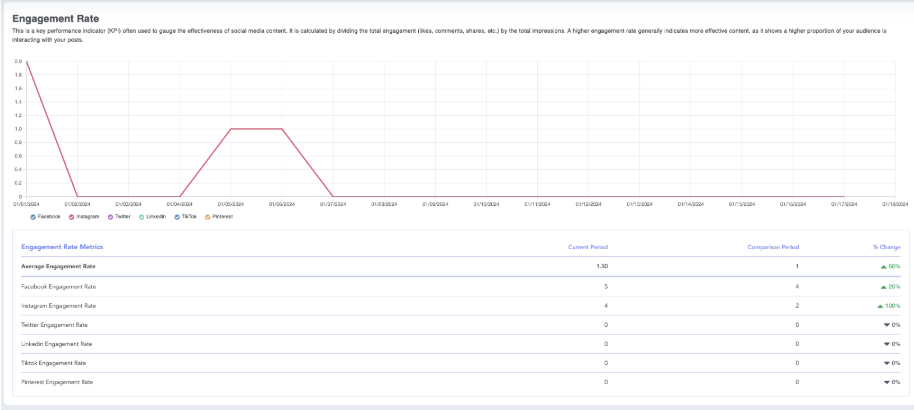Screen dimensions: 914x410
Task: Click the down arrow in the Twitter row
Action: tap(886, 325)
